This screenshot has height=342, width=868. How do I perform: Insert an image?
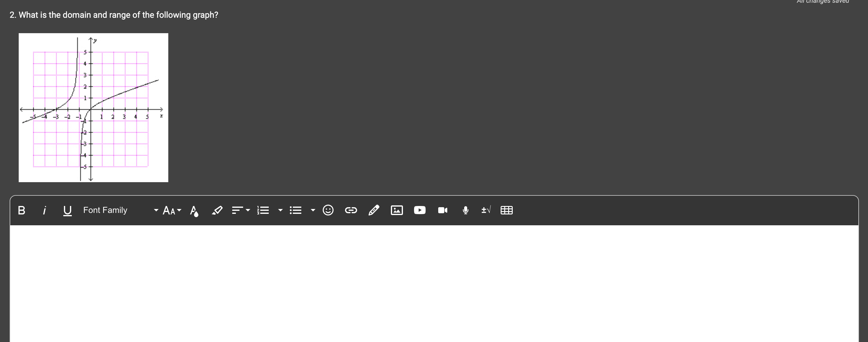[x=397, y=210]
